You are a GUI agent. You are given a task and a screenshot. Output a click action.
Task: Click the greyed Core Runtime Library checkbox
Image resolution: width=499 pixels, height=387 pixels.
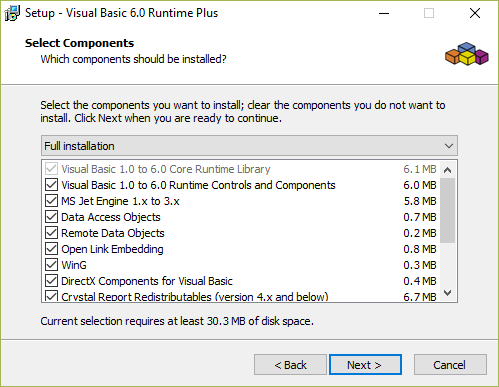51,169
